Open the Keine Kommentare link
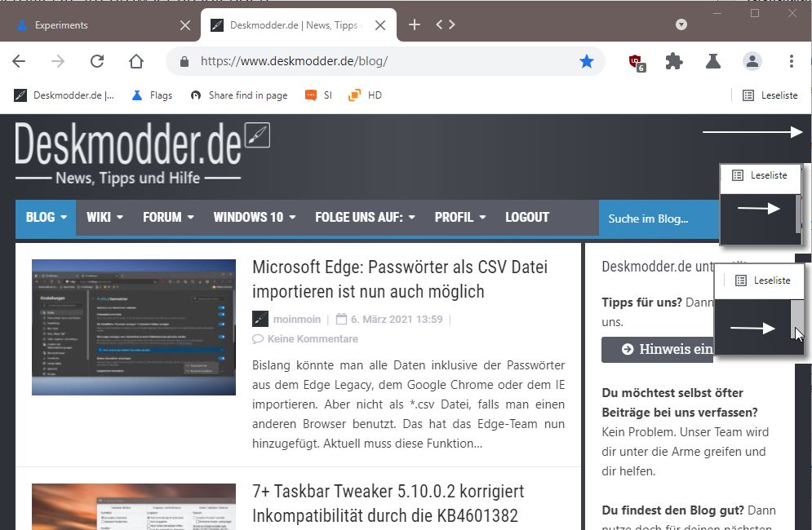Screen dimensions: 812x530 tap(313, 339)
